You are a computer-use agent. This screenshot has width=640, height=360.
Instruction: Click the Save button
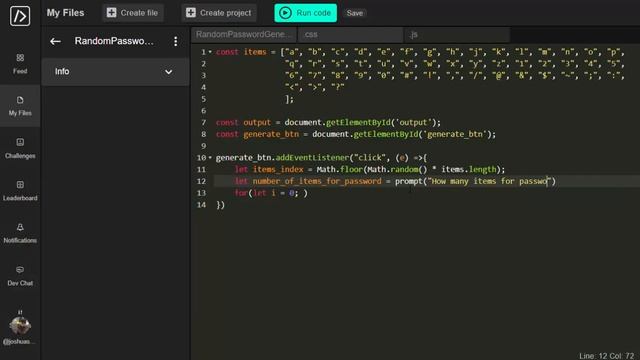tap(355, 13)
